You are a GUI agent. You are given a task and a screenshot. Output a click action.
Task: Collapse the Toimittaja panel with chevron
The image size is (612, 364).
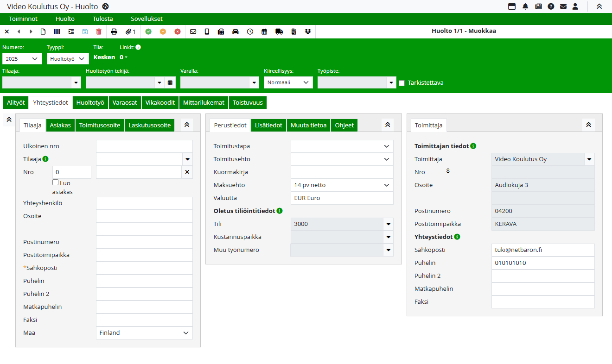point(588,125)
